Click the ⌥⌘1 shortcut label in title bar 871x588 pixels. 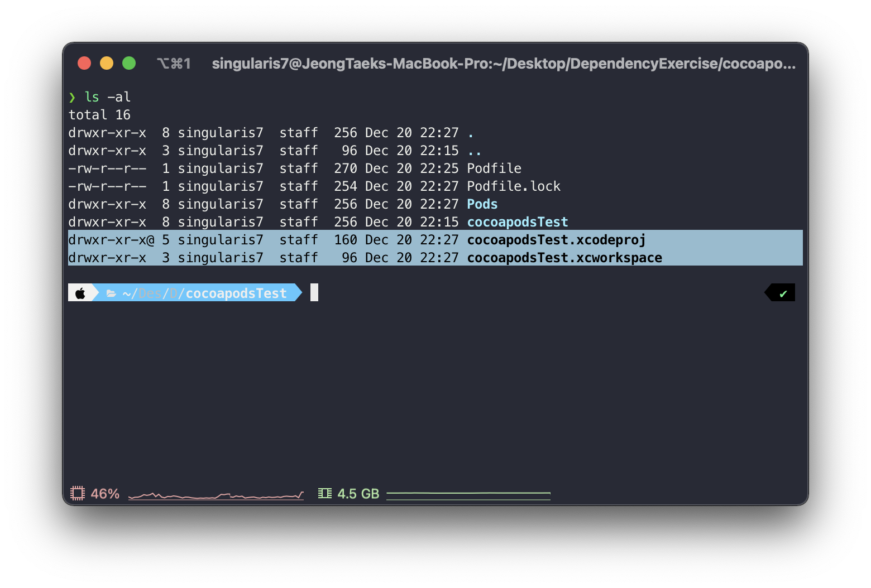click(x=174, y=64)
